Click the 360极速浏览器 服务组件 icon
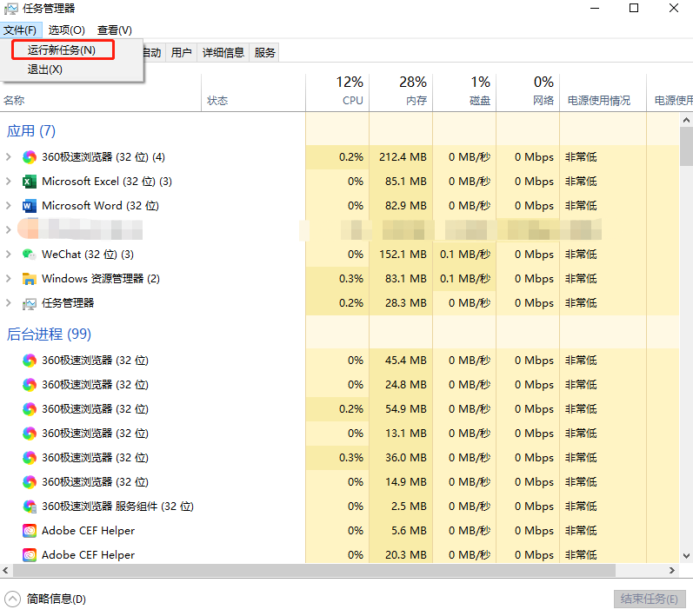Viewport: 693px width, 616px height. (x=30, y=507)
